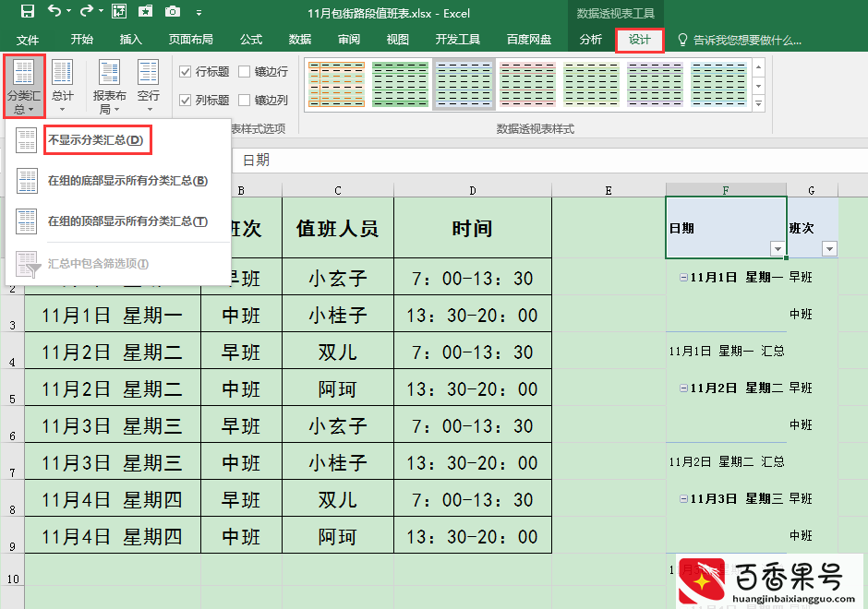The height and width of the screenshot is (609, 868).
Task: Click the icon beside 在组的顶部显示所有分类汇总
Action: click(x=27, y=221)
